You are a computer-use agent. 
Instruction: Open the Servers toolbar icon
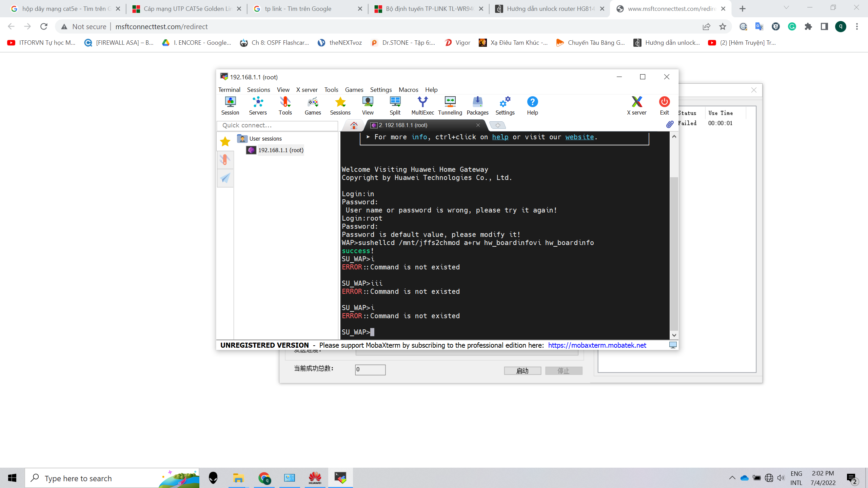[x=258, y=105]
